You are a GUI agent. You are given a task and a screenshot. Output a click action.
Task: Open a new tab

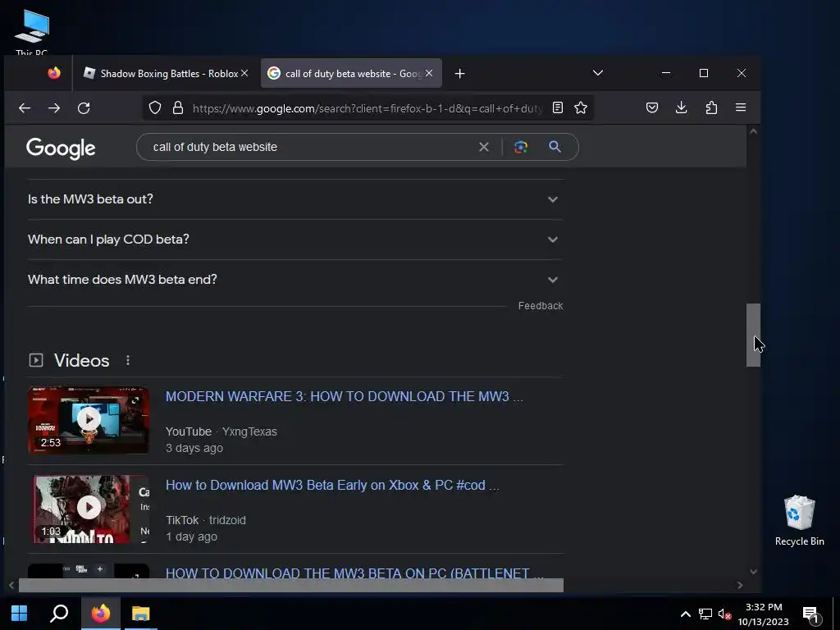459,73
